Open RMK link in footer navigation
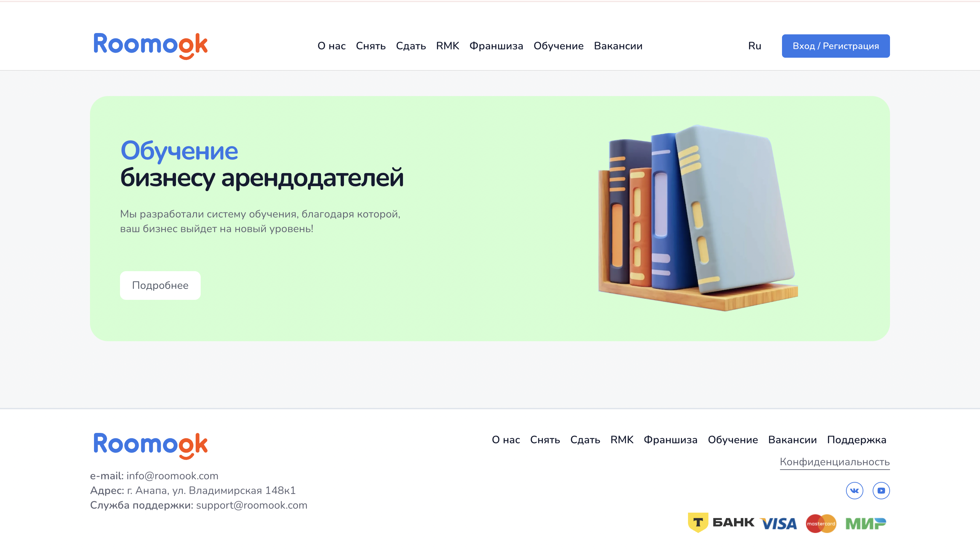This screenshot has width=980, height=557. coord(621,440)
